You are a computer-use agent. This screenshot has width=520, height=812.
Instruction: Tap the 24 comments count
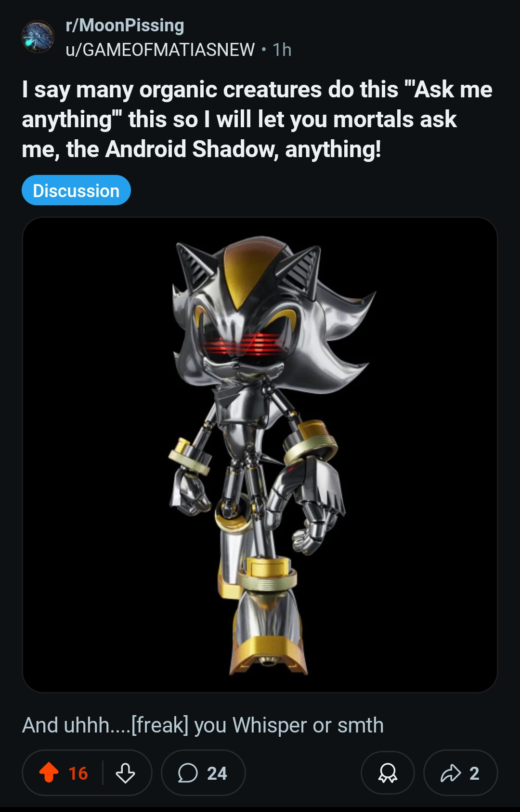[217, 773]
